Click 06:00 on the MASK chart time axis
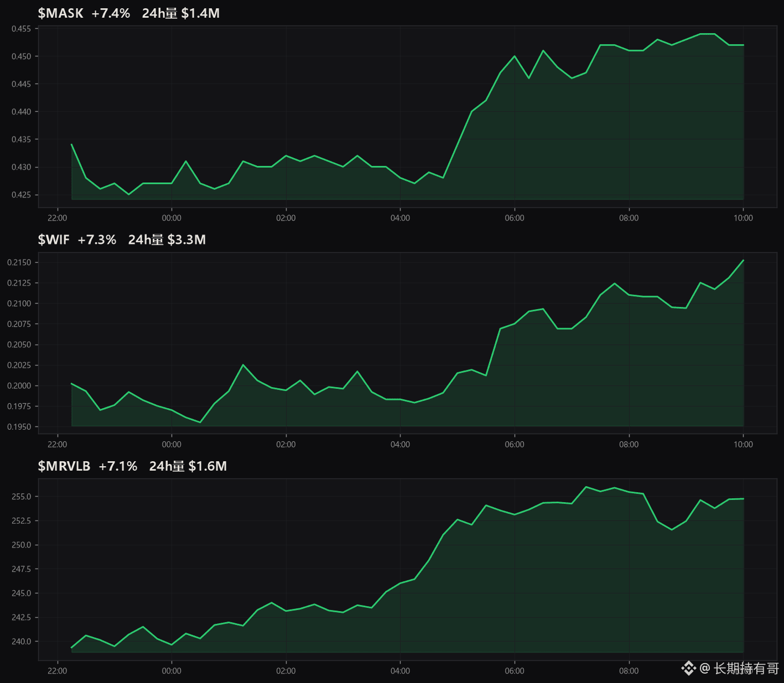 515,218
